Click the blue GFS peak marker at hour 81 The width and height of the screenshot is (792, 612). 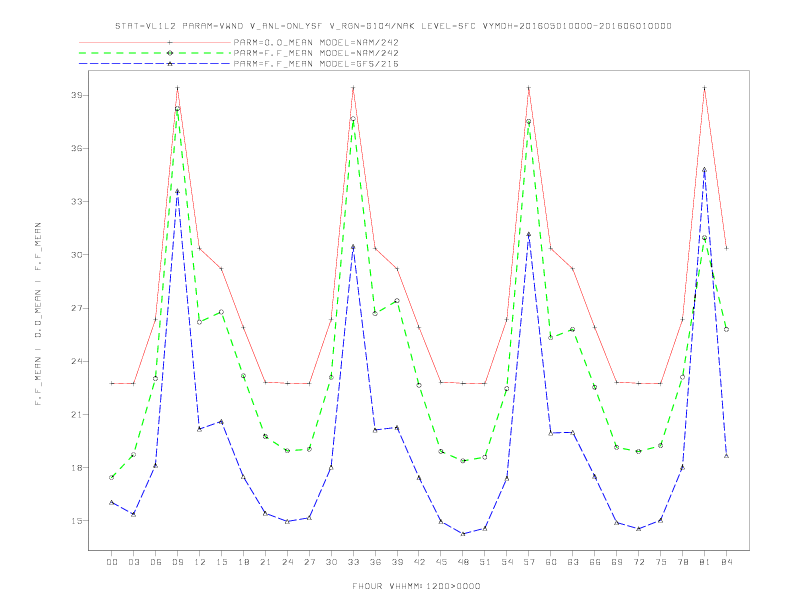point(704,170)
